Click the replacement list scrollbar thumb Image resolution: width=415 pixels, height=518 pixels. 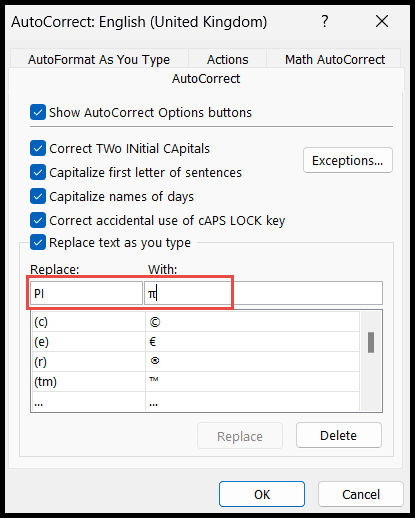point(371,342)
